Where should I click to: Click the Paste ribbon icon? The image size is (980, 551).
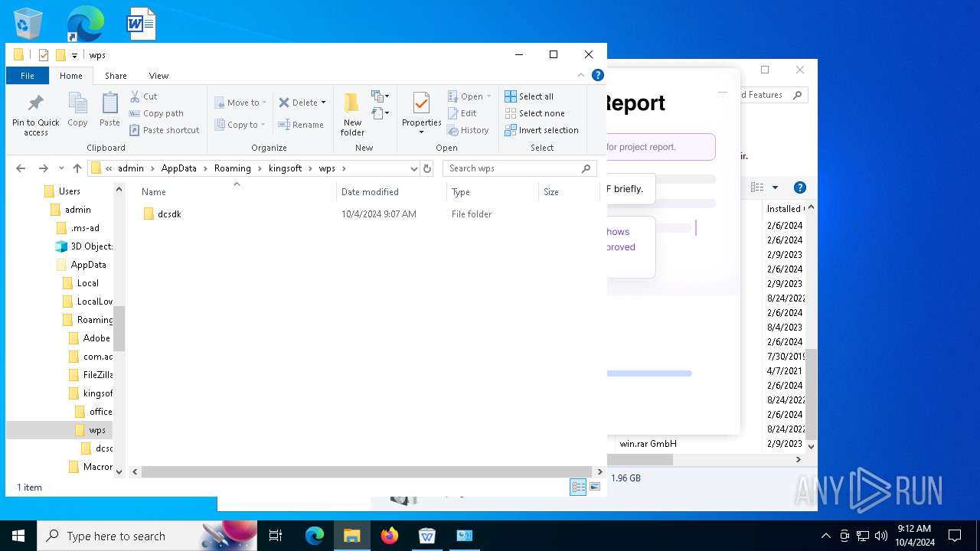pyautogui.click(x=109, y=110)
